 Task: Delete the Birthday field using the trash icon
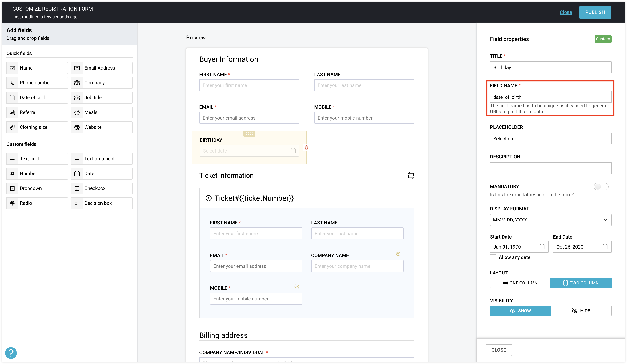(x=306, y=148)
